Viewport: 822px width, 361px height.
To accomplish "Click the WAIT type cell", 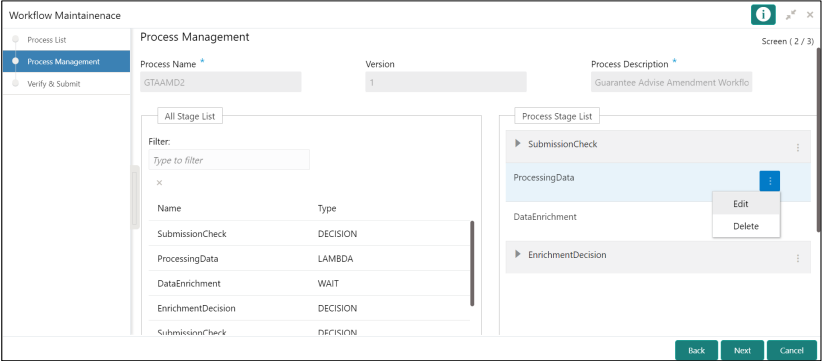I will point(328,283).
